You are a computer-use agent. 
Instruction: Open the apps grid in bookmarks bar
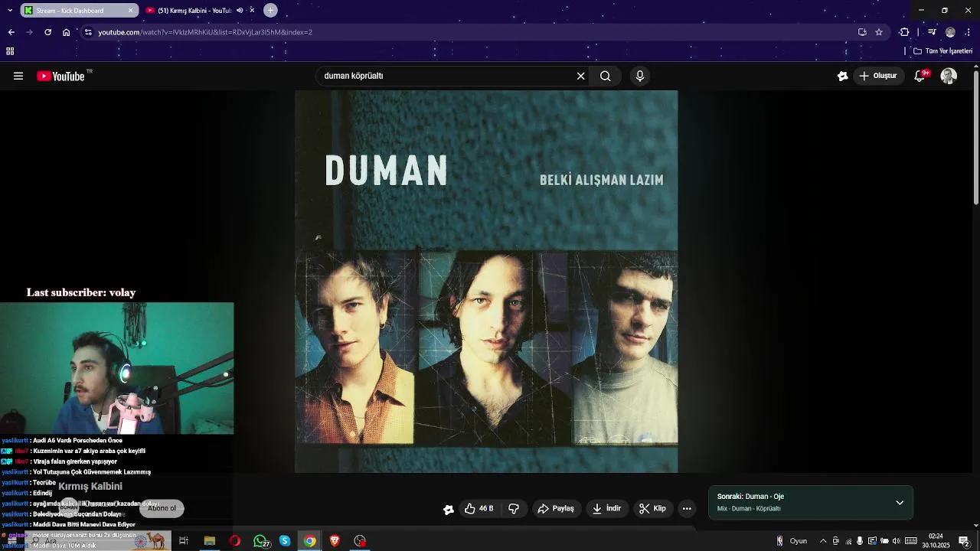coord(10,51)
